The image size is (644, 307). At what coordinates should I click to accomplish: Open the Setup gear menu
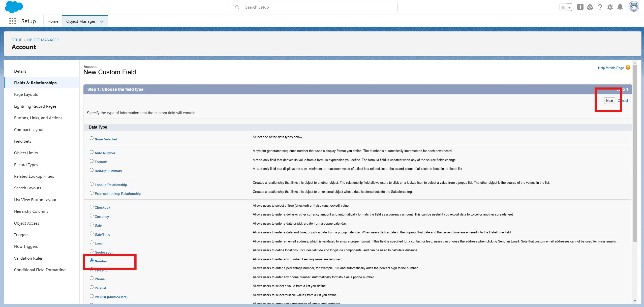610,7
